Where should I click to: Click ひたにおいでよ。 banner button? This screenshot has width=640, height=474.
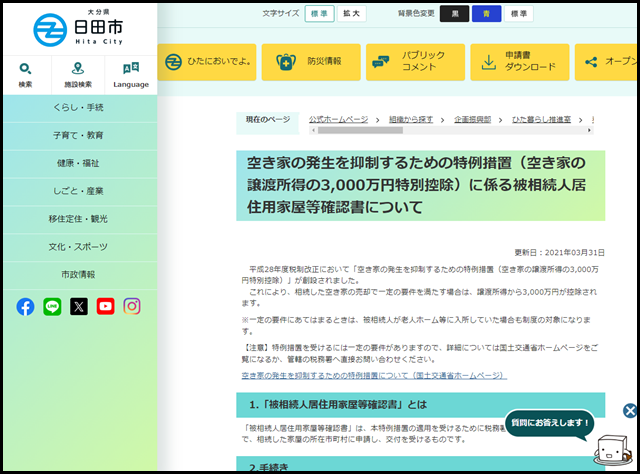pos(207,62)
